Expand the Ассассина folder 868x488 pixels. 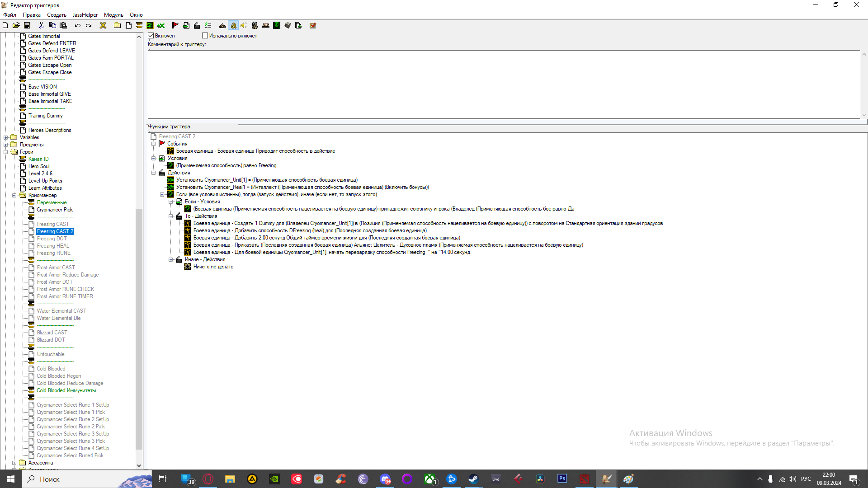pos(14,463)
